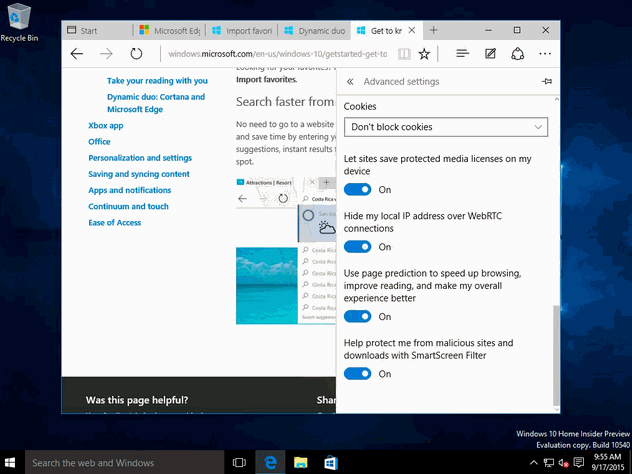
Task: Click the network icon in system tray
Action: tap(548, 462)
